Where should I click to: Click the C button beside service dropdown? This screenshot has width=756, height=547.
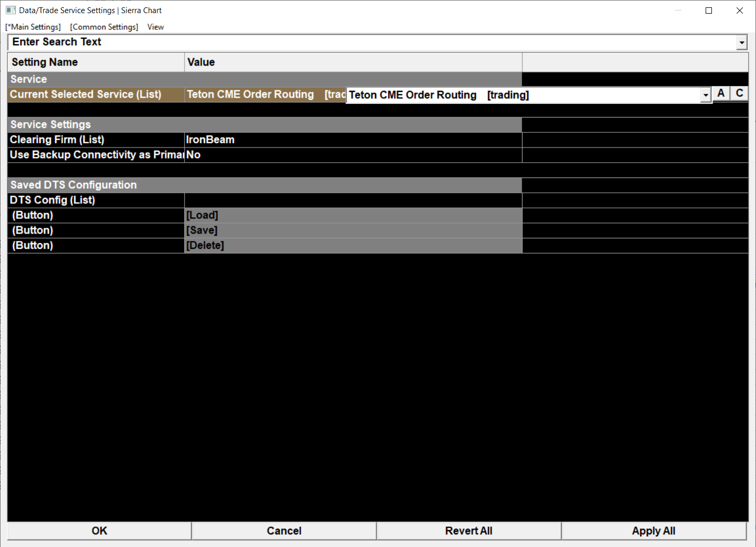[739, 93]
